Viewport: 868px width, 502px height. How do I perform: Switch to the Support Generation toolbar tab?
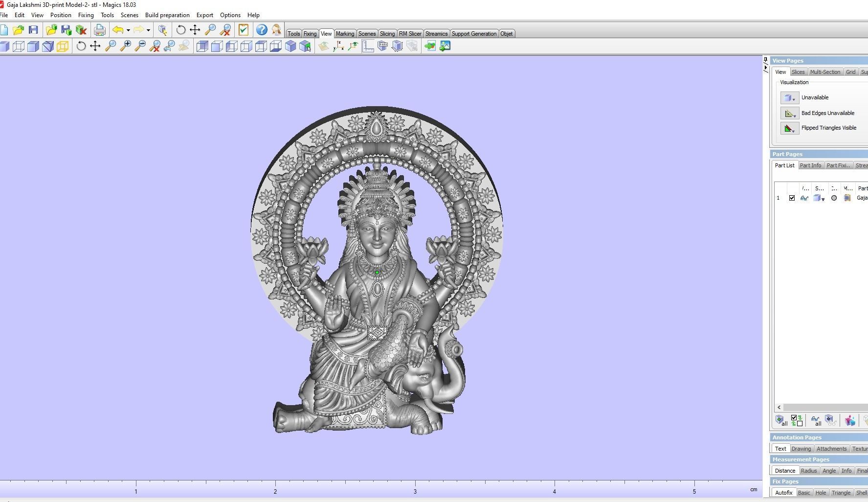click(474, 34)
